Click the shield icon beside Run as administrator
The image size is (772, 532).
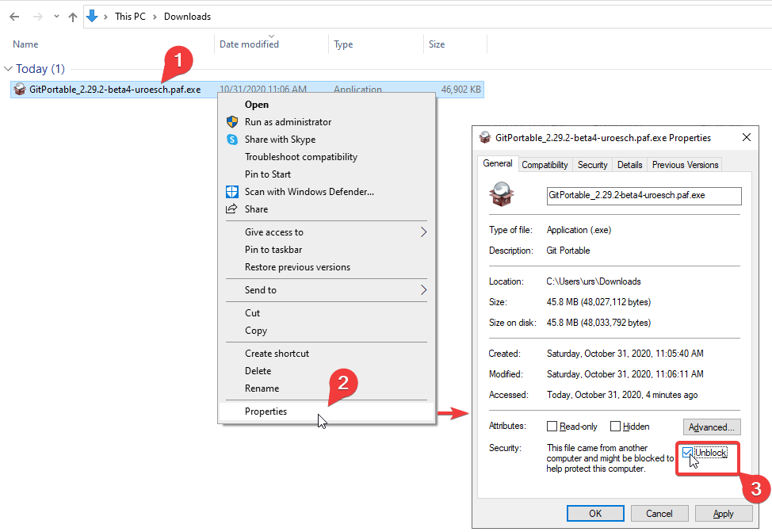[x=232, y=121]
